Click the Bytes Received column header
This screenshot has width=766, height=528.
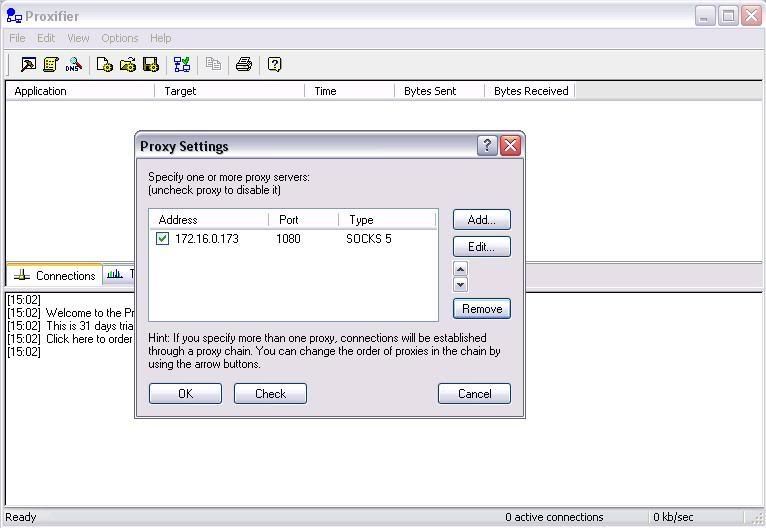[530, 91]
